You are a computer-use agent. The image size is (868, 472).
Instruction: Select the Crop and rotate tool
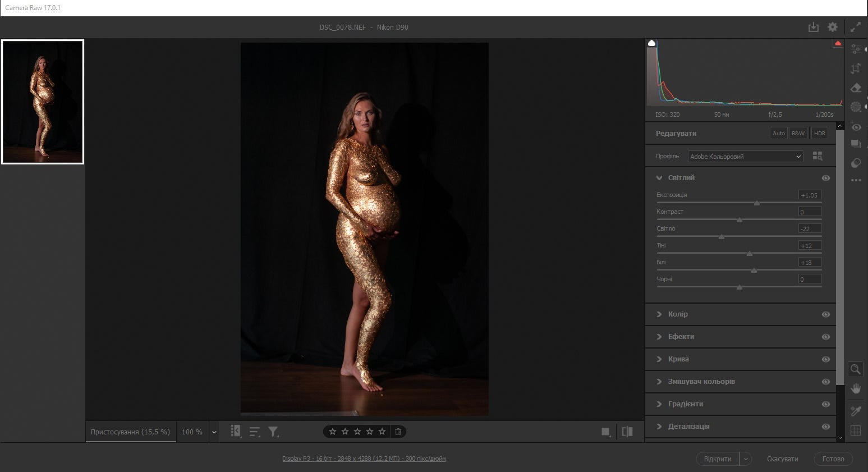tap(856, 68)
